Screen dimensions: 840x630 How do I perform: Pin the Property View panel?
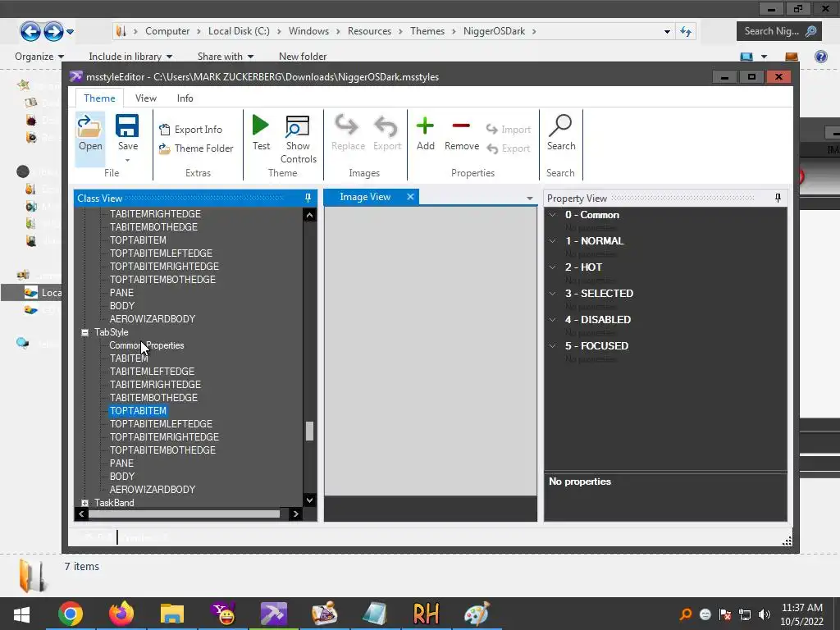click(778, 199)
